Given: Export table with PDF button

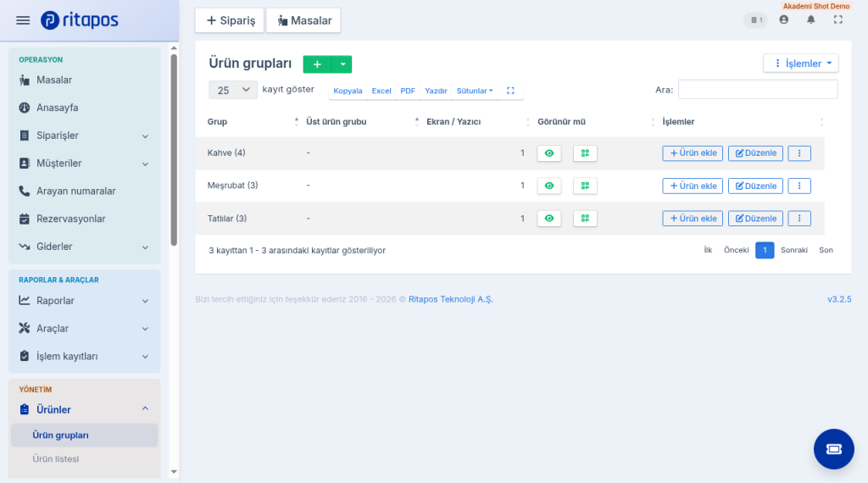Looking at the screenshot, I should [408, 91].
